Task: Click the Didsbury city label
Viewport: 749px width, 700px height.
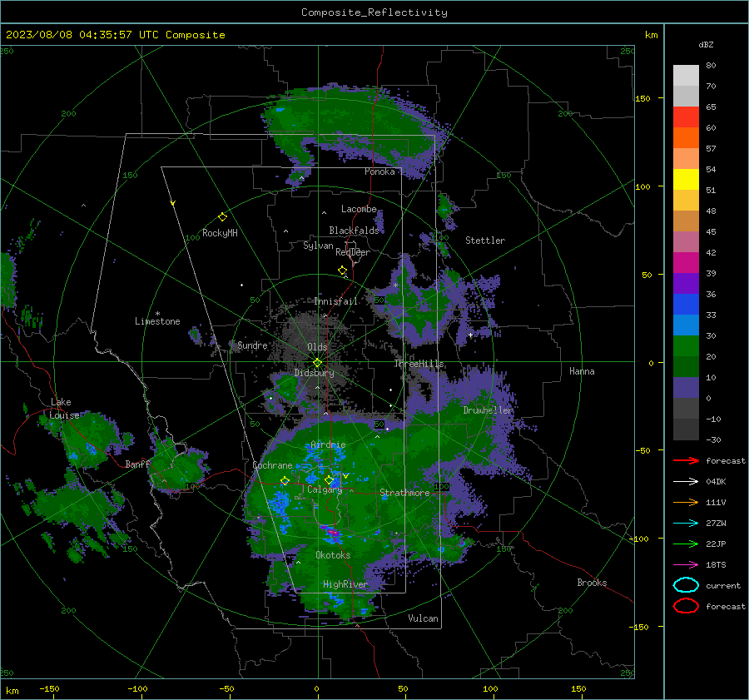Action: [x=314, y=373]
